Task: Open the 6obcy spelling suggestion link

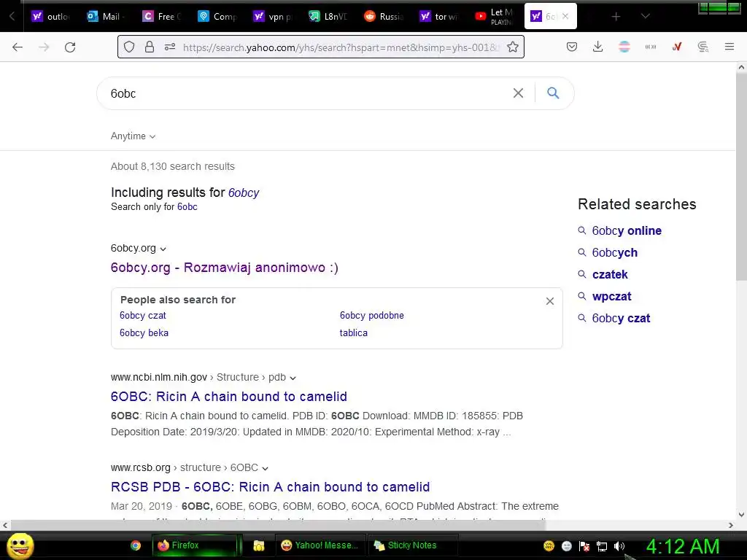Action: [244, 192]
